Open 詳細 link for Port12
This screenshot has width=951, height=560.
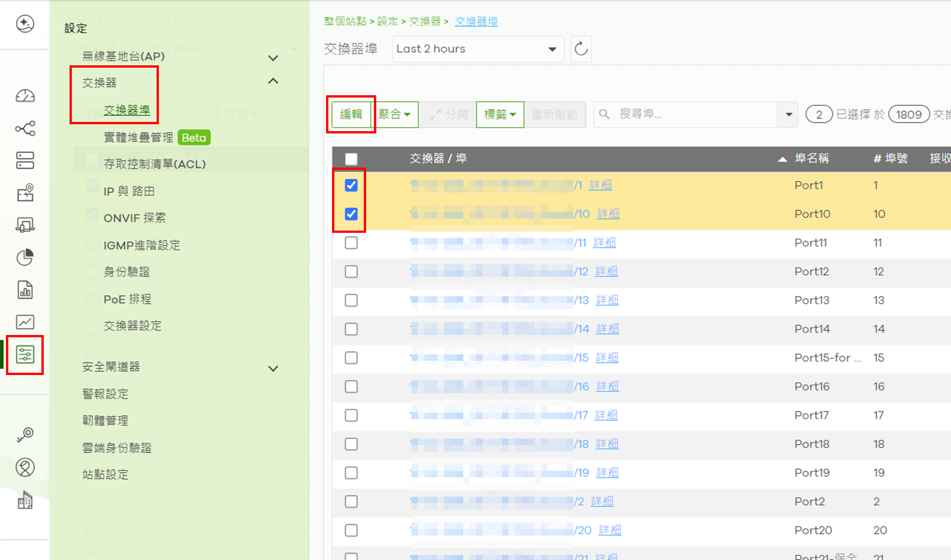pos(606,271)
